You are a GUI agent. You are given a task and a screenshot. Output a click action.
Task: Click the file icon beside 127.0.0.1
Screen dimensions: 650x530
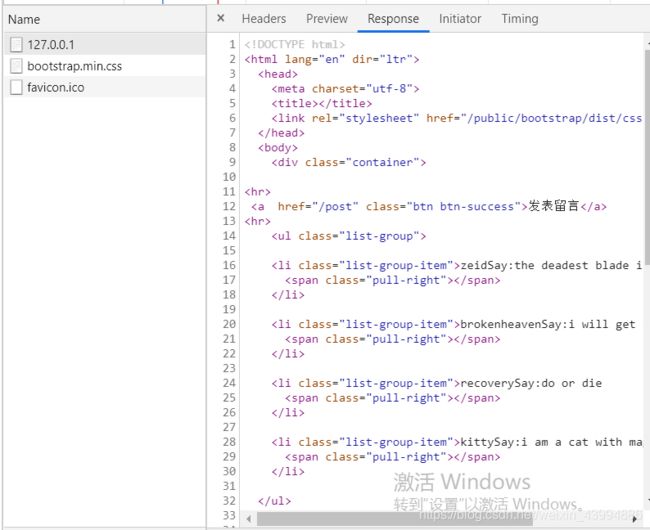[x=16, y=44]
